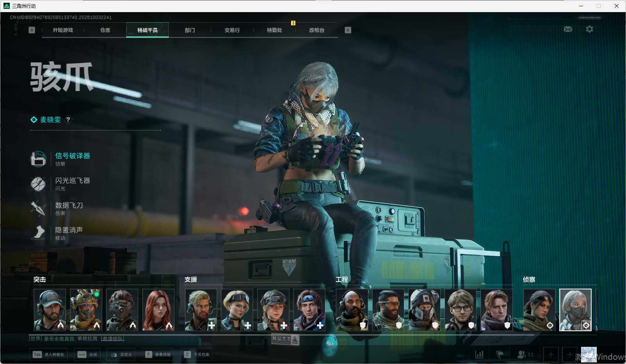Select the blonde 支援 operator with goggles
Viewport: 626px width, 364px height.
237,310
